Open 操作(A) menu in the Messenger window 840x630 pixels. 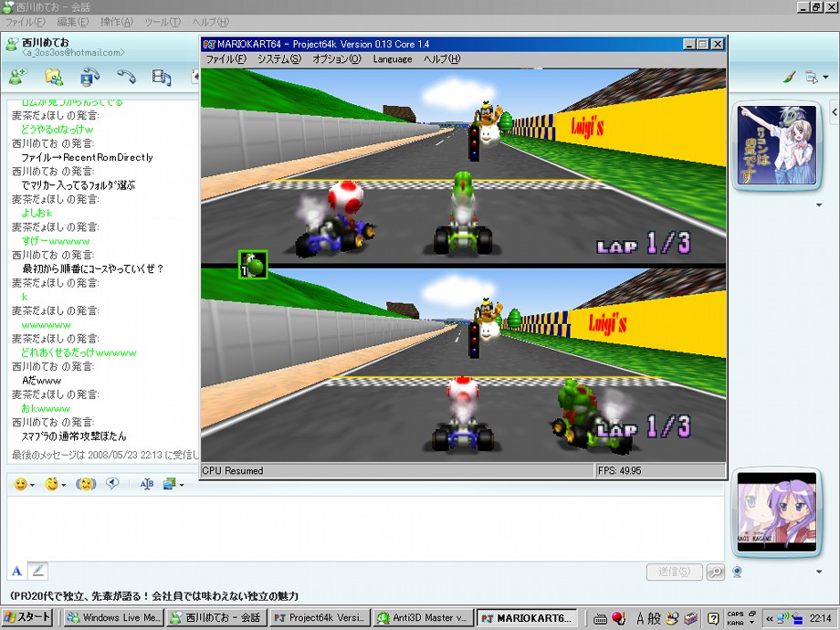tap(116, 22)
